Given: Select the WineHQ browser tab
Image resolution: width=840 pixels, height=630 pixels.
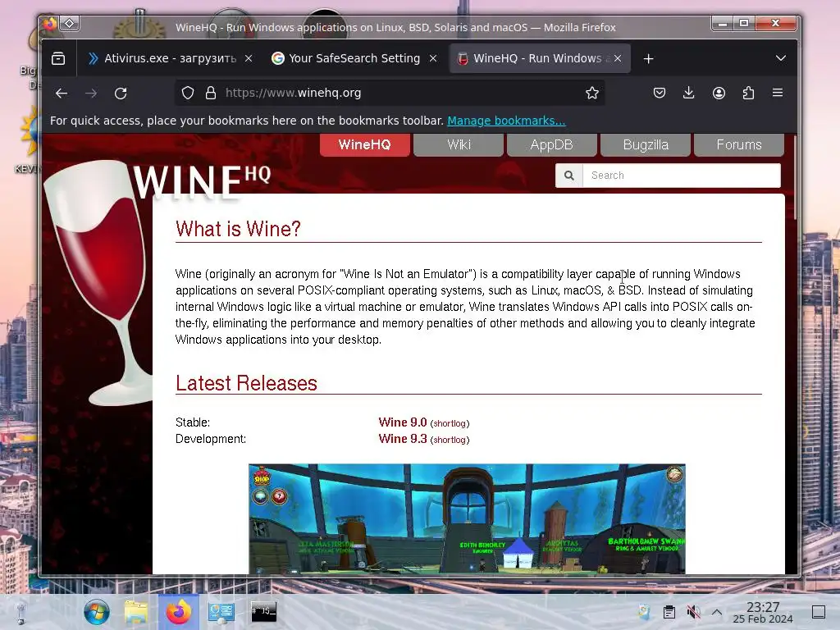Looking at the screenshot, I should pos(540,58).
